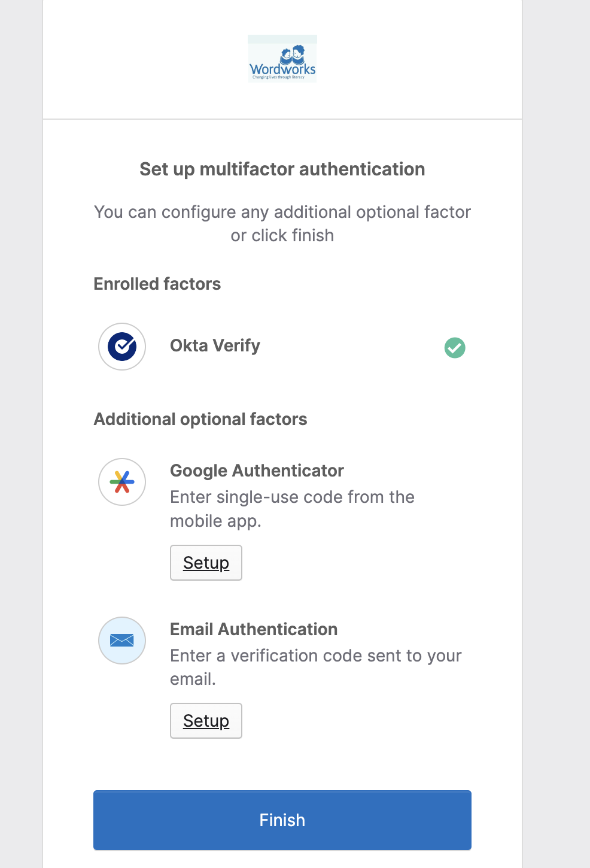Click the 'Enrolled factors' section heading
590x868 pixels.
tap(157, 284)
